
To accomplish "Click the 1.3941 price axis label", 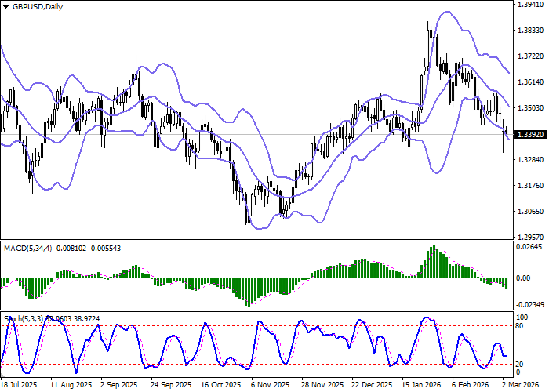I will [530, 5].
